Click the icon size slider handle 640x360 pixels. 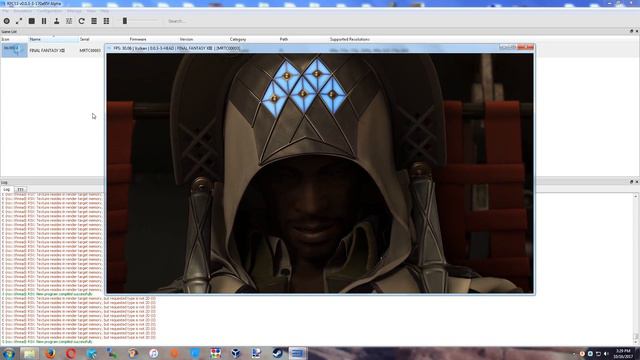coord(125,21)
